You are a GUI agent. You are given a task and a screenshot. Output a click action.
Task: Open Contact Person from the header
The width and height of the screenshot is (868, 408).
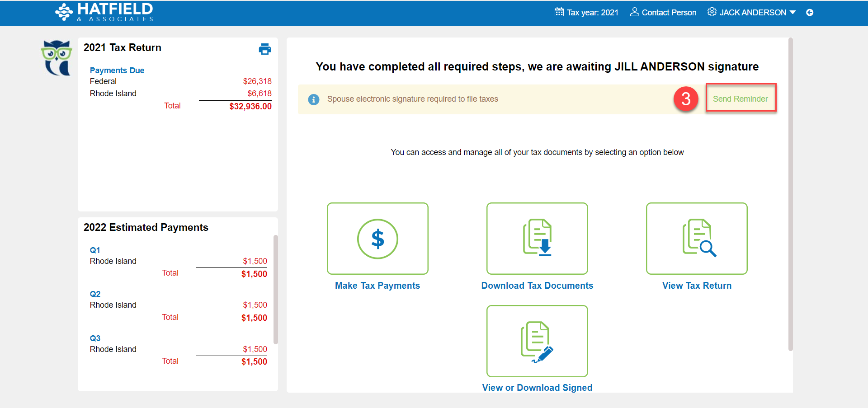[663, 13]
